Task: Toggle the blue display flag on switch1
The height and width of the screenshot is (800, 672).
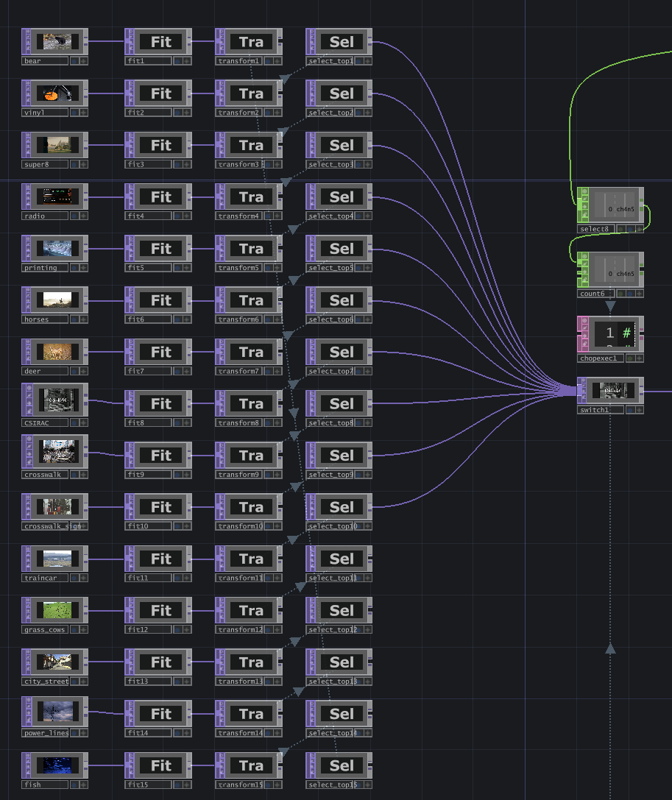Action: tap(629, 410)
